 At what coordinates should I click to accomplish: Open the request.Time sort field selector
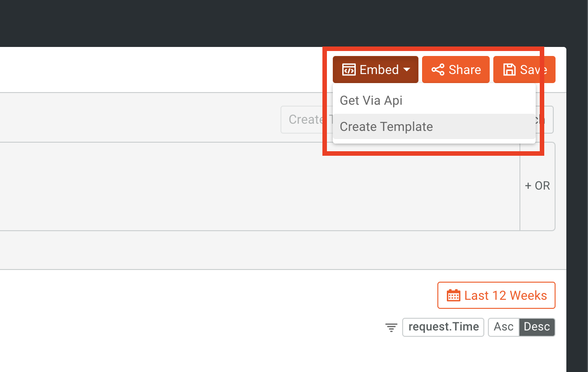(443, 327)
